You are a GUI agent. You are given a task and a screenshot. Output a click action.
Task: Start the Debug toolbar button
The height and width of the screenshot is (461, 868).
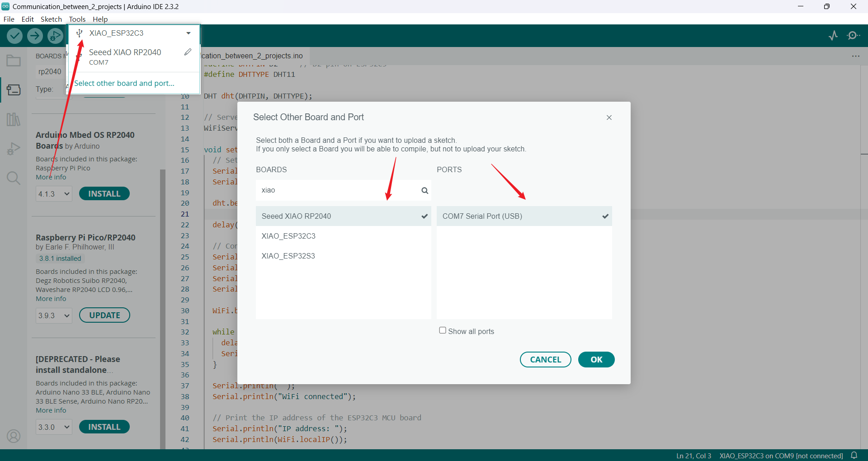[55, 36]
